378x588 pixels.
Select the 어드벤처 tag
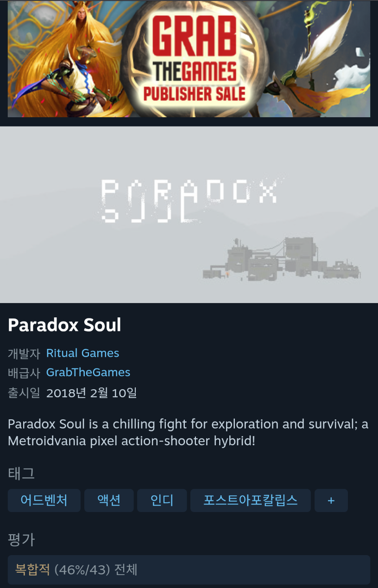click(x=44, y=500)
